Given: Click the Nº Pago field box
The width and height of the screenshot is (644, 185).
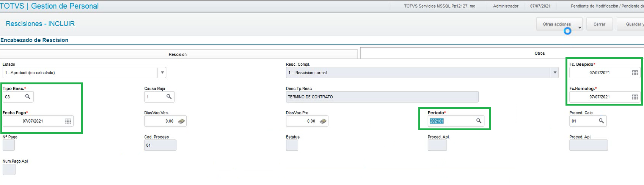Looking at the screenshot, I should pos(9,145).
